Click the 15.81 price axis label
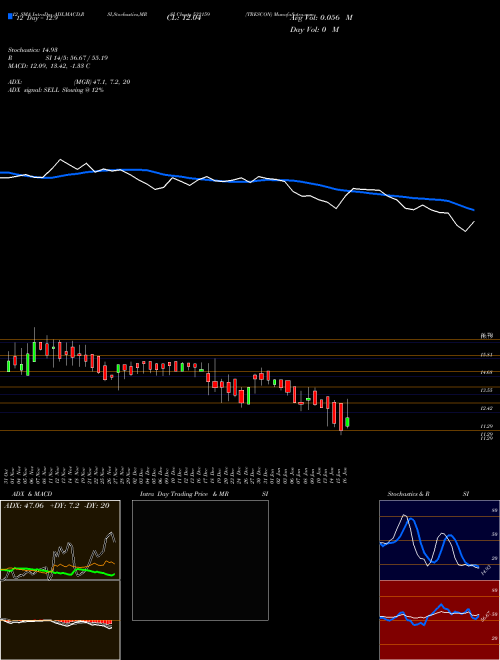The width and height of the screenshot is (500, 660). pos(487,355)
